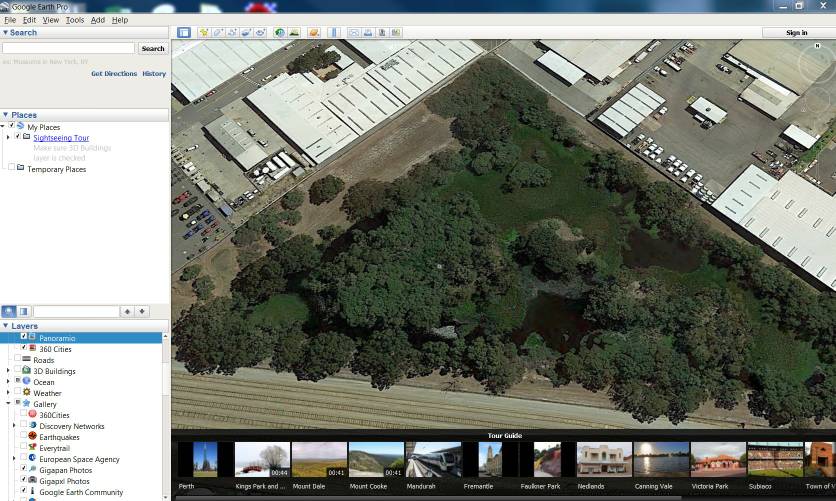Open the View menu
This screenshot has width=836, height=501.
[51, 20]
